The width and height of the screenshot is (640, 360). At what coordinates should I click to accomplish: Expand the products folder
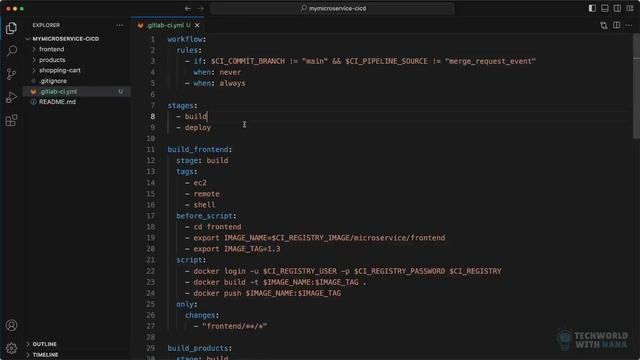click(52, 60)
